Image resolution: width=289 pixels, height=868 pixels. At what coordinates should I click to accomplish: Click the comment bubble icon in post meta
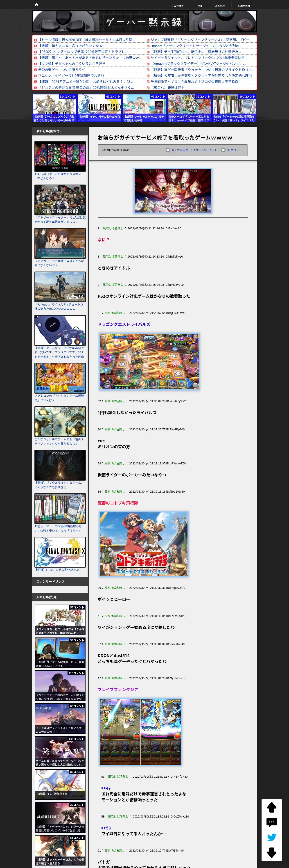(223, 150)
